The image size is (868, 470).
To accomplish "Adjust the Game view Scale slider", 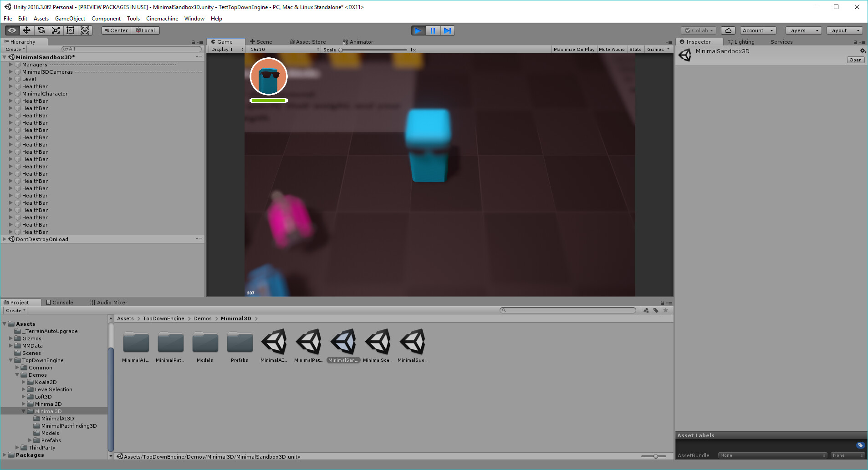I will (373, 50).
